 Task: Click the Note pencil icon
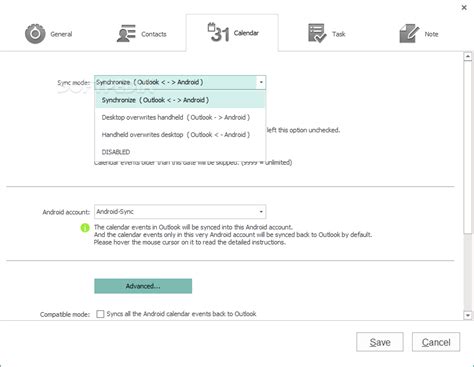409,33
